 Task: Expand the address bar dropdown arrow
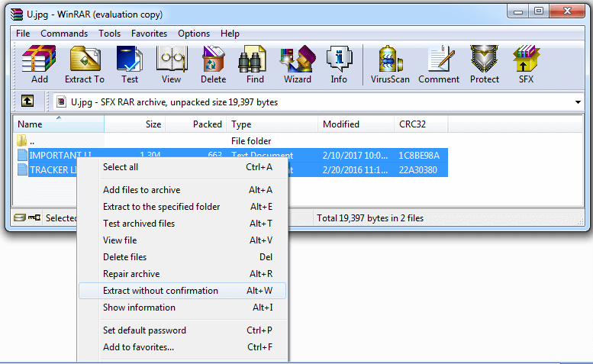[578, 102]
